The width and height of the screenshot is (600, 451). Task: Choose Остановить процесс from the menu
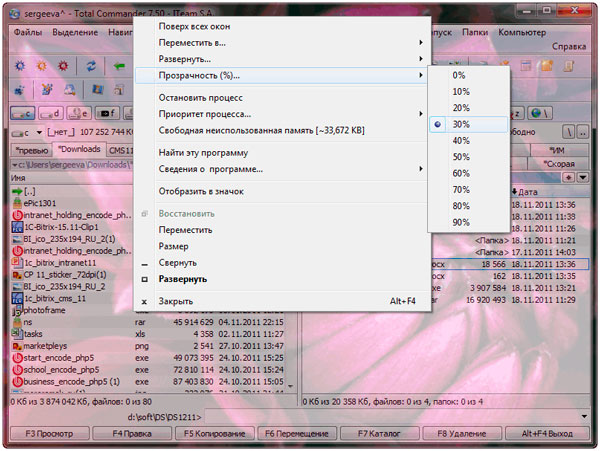click(282, 98)
